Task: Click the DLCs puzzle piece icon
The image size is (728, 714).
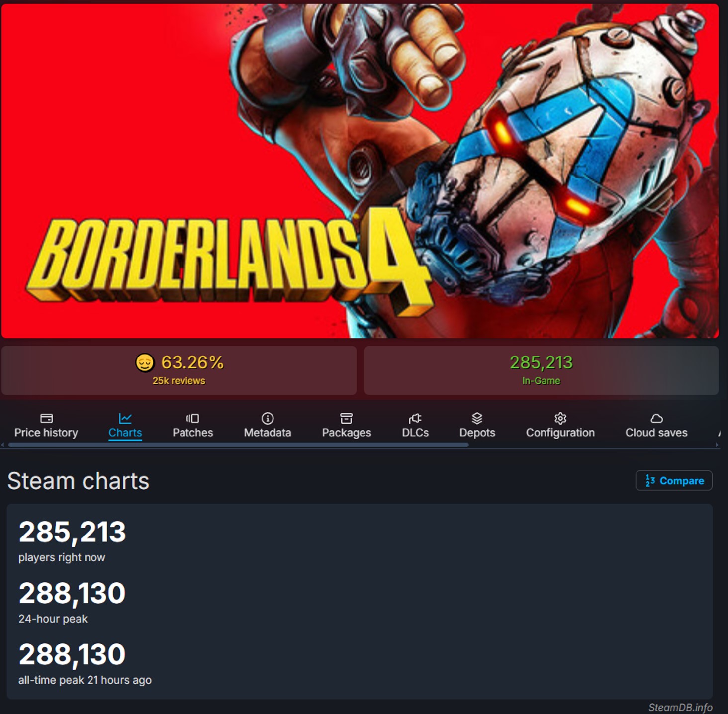Action: coord(415,418)
